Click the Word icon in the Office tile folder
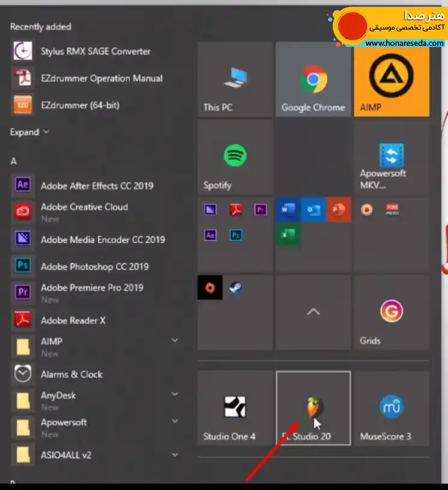This screenshot has height=490, width=448. click(x=288, y=209)
